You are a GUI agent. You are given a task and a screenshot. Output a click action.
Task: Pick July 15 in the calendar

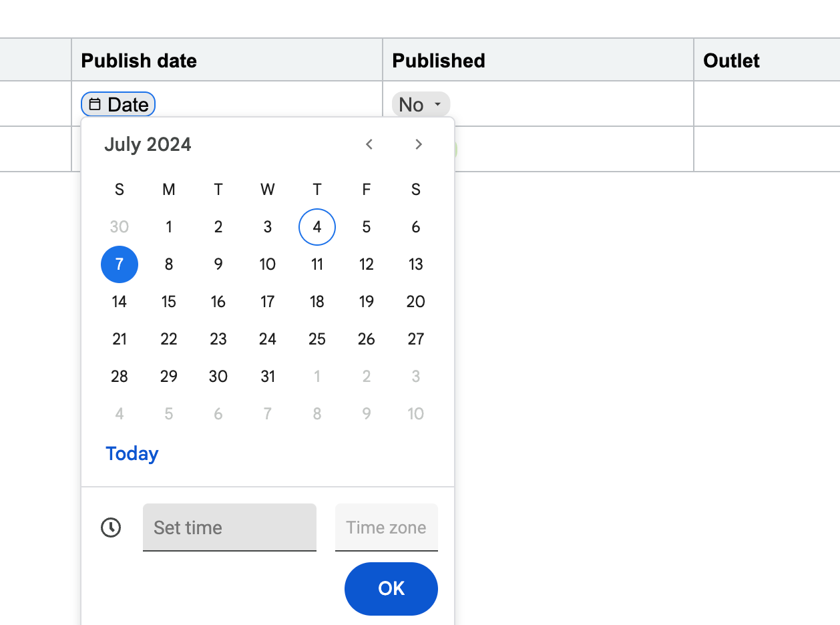coord(169,302)
